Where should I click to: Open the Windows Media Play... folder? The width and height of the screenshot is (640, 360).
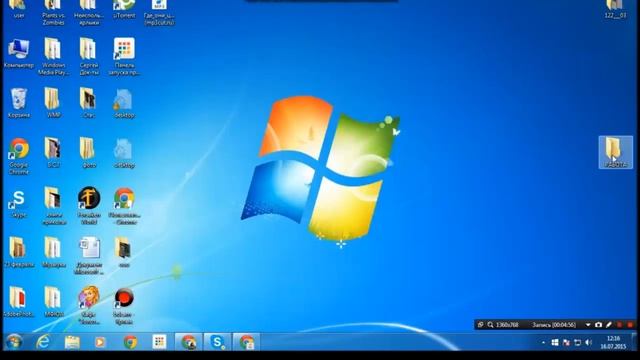tap(53, 56)
